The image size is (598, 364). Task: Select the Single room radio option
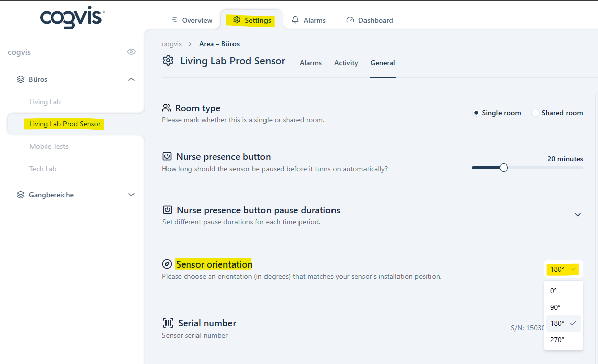coord(476,113)
